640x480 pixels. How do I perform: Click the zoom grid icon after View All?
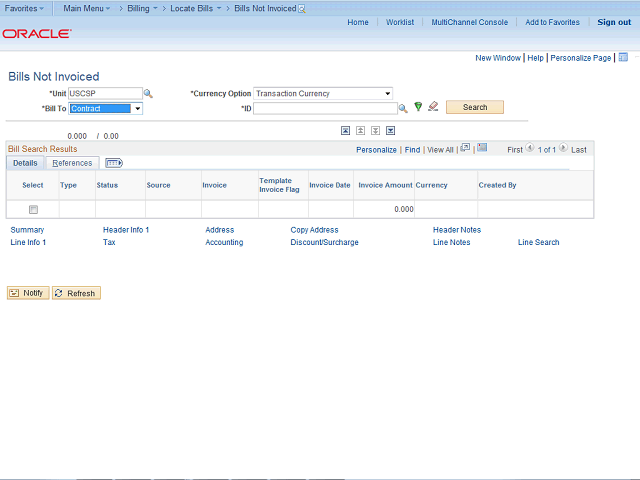(x=465, y=148)
